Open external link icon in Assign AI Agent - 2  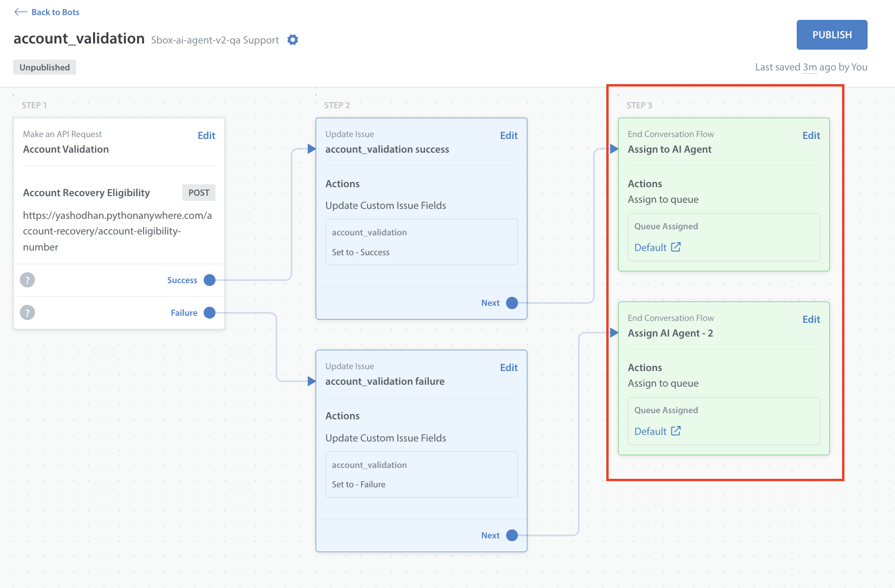676,431
